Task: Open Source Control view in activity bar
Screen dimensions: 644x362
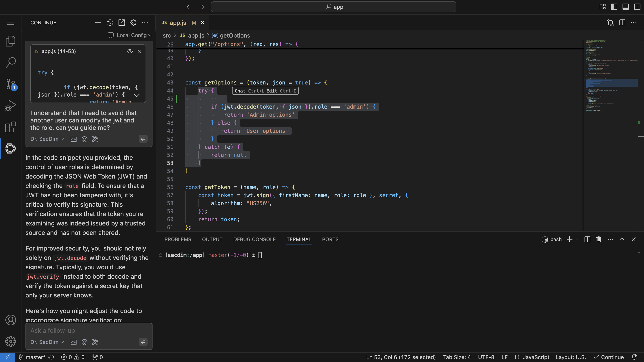Action: (x=11, y=84)
